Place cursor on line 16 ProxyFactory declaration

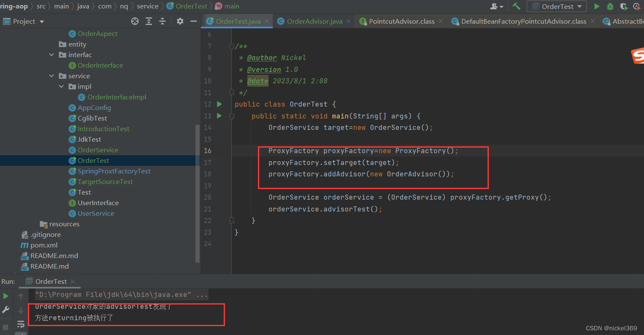point(363,151)
